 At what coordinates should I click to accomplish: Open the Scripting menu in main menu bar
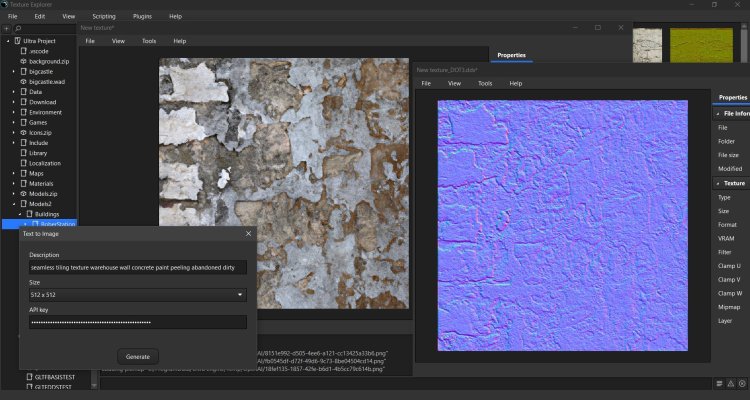[x=103, y=17]
